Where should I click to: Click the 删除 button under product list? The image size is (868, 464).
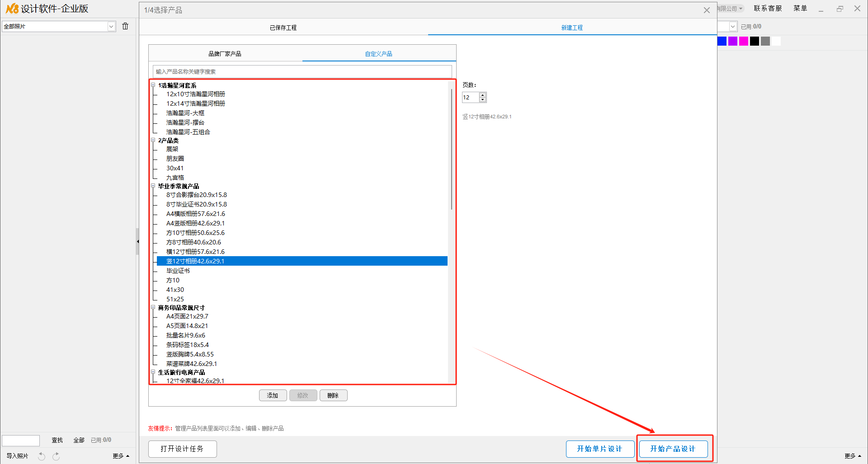(333, 395)
